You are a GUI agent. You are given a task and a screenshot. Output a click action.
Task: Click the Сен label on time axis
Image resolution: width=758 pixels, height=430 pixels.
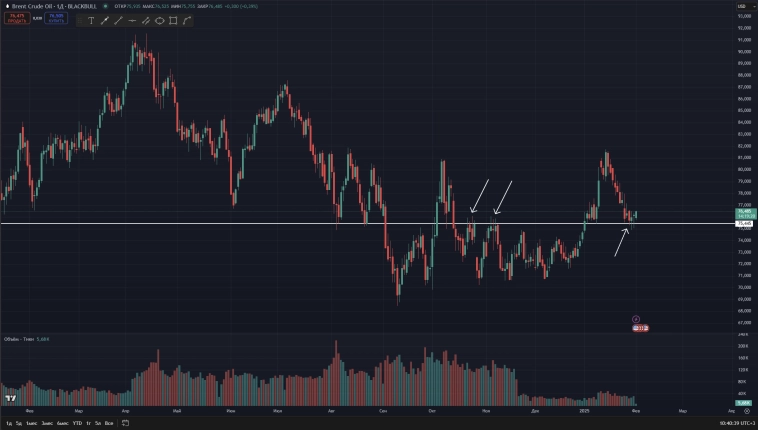(383, 411)
